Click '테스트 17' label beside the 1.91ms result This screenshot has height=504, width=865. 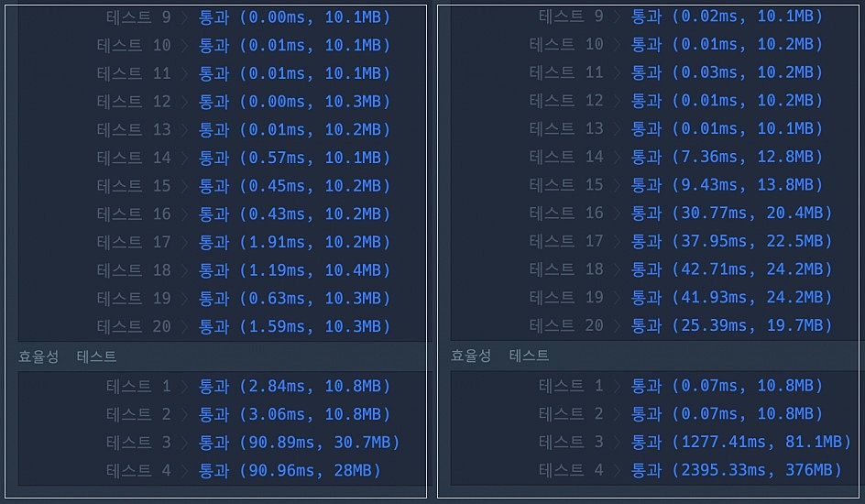pyautogui.click(x=134, y=242)
